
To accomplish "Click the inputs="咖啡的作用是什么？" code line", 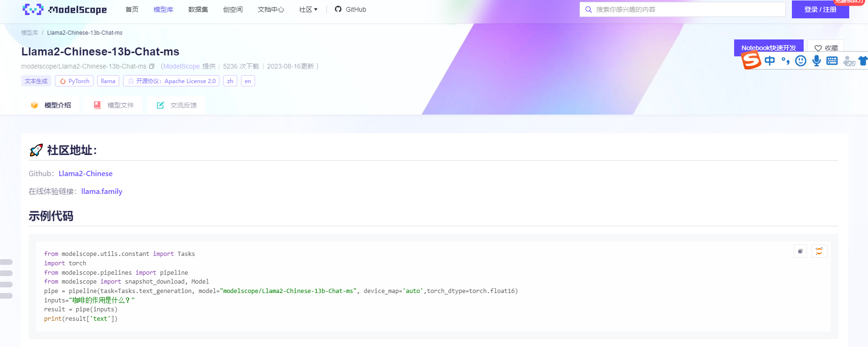I will [x=89, y=301].
